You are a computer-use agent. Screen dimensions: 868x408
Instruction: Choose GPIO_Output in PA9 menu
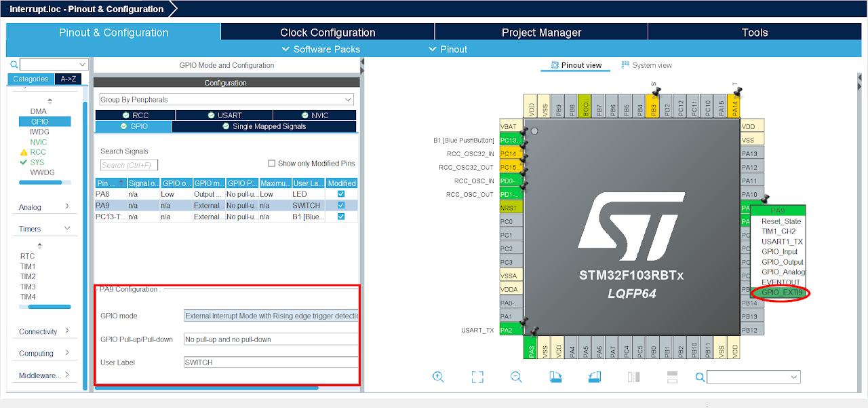pos(782,262)
